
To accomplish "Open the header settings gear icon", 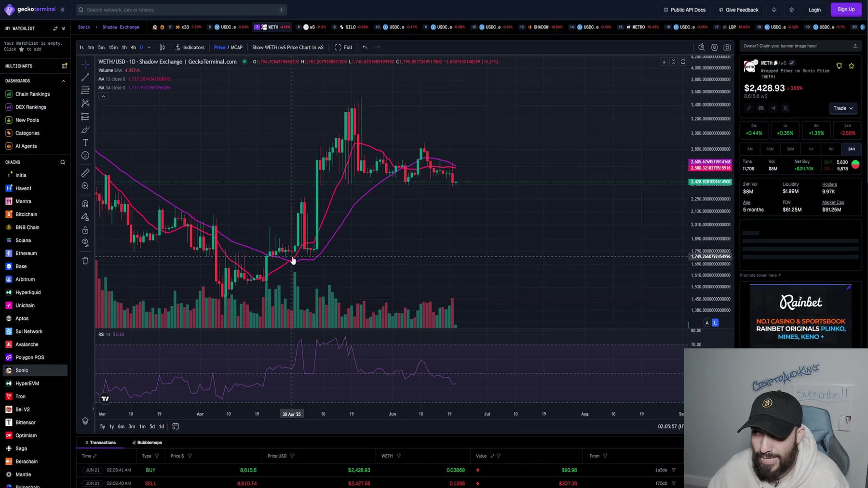I will 791,10.
